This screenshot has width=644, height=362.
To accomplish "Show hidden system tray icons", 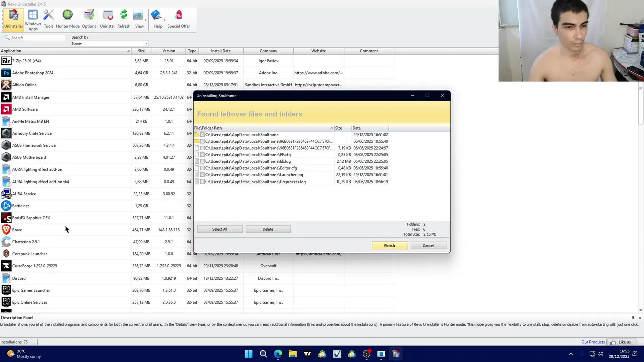I will (x=571, y=354).
